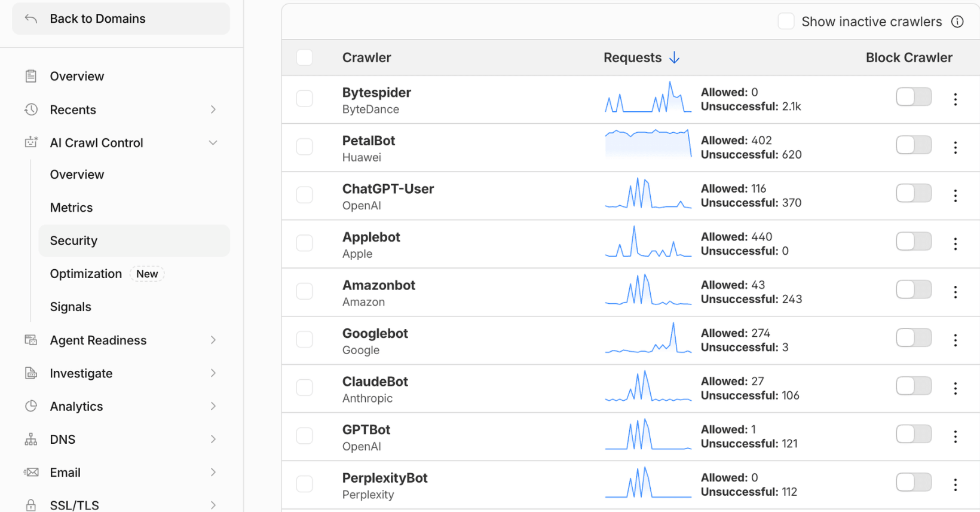Click the "Allowed: 440" value for Applebot
This screenshot has height=512, width=980.
[736, 237]
